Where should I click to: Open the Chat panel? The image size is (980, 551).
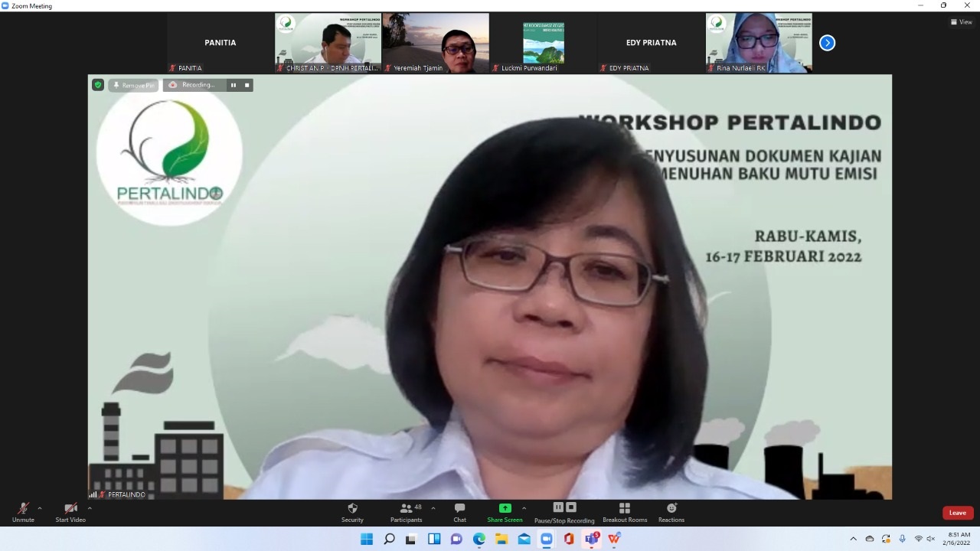pos(459,512)
